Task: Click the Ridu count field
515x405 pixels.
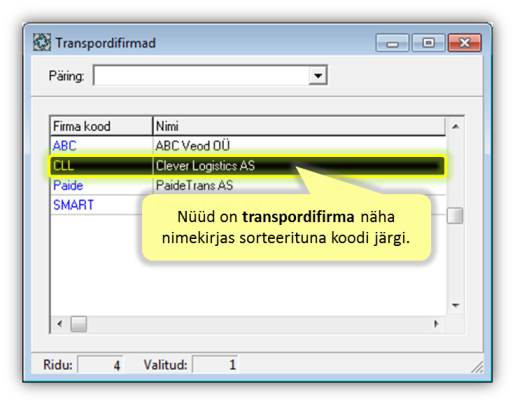Action: [x=100, y=365]
